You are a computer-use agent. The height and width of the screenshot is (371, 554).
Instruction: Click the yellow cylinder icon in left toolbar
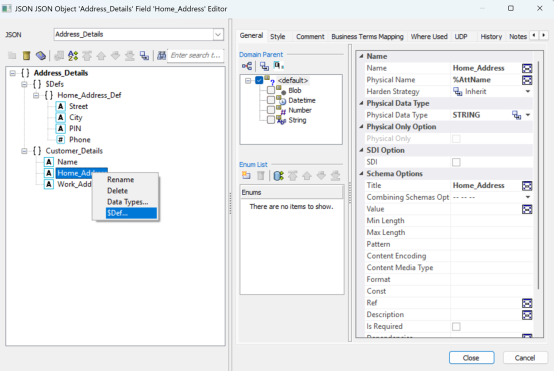click(x=26, y=55)
